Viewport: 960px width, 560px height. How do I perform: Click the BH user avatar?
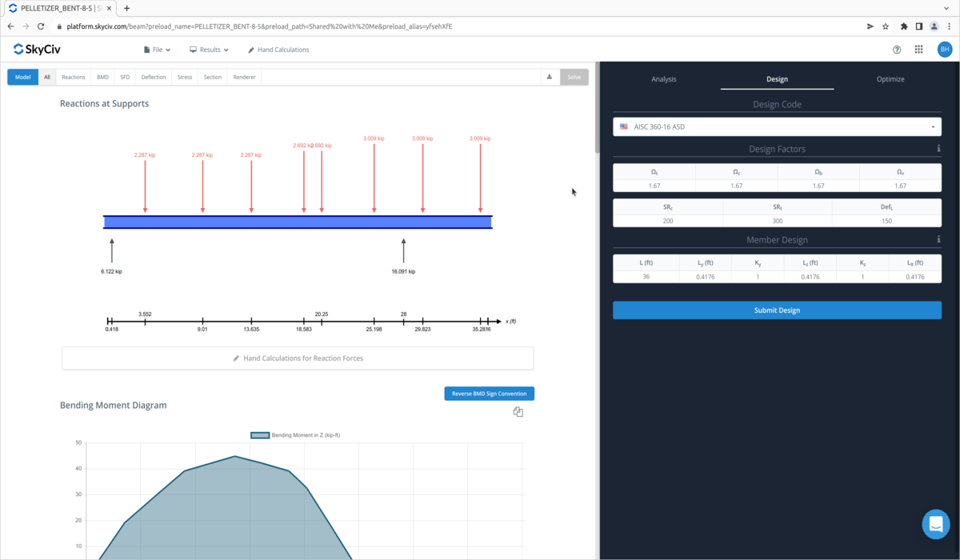(x=945, y=50)
